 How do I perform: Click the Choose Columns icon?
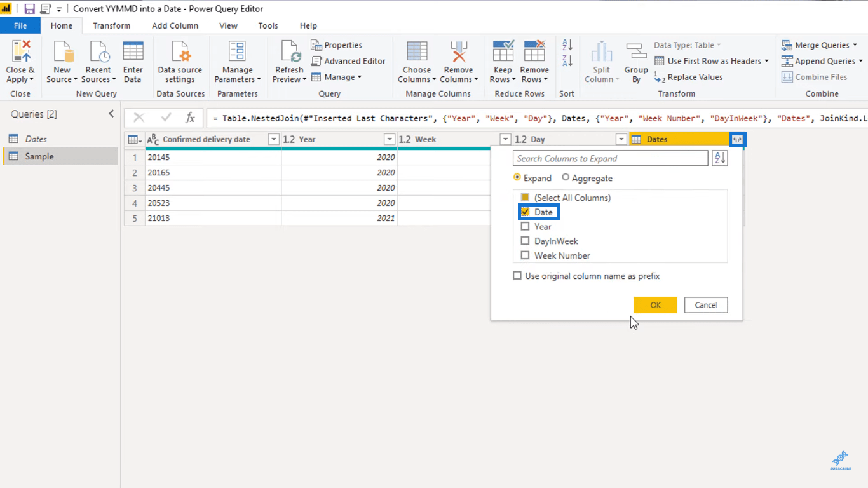click(417, 51)
